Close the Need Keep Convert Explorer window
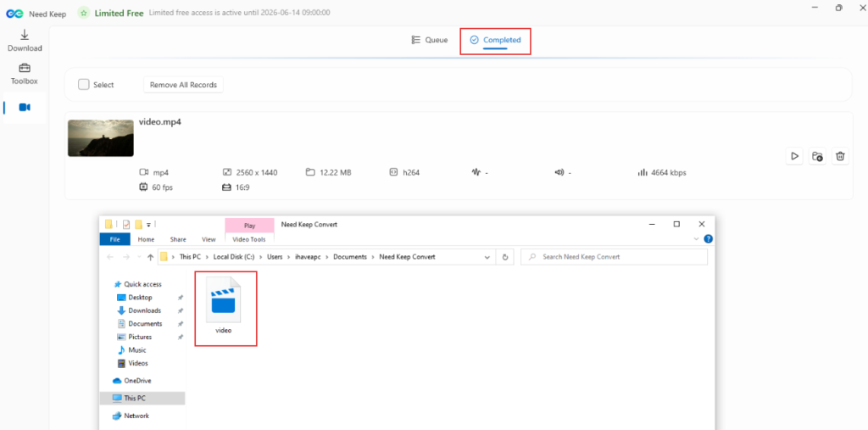868x430 pixels. click(x=701, y=225)
